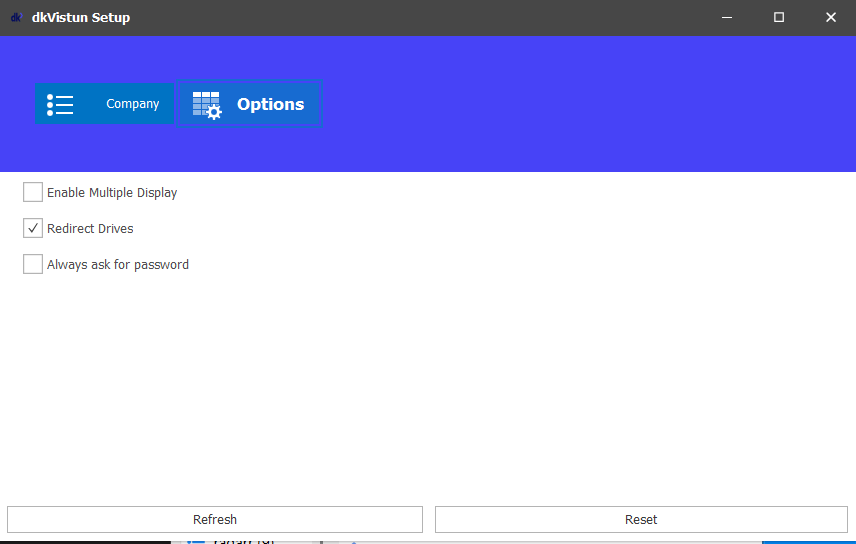The height and width of the screenshot is (544, 856).
Task: Maximize the dkVistun Setup window
Action: [x=778, y=17]
